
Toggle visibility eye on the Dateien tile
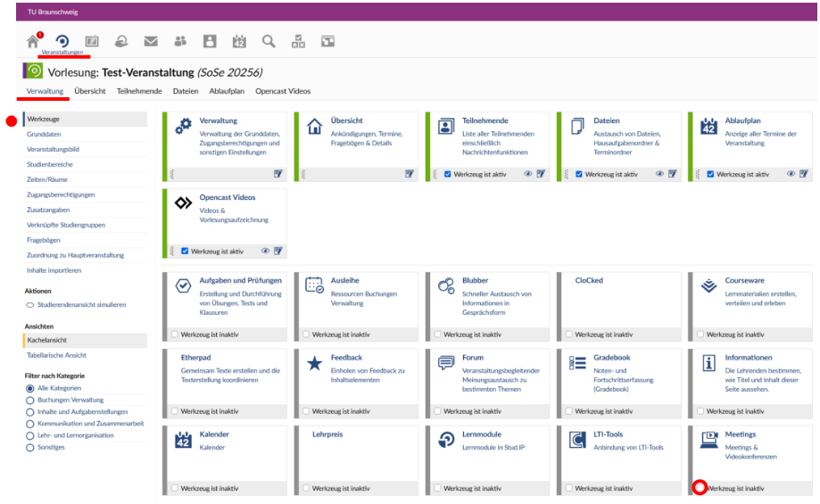pos(659,174)
